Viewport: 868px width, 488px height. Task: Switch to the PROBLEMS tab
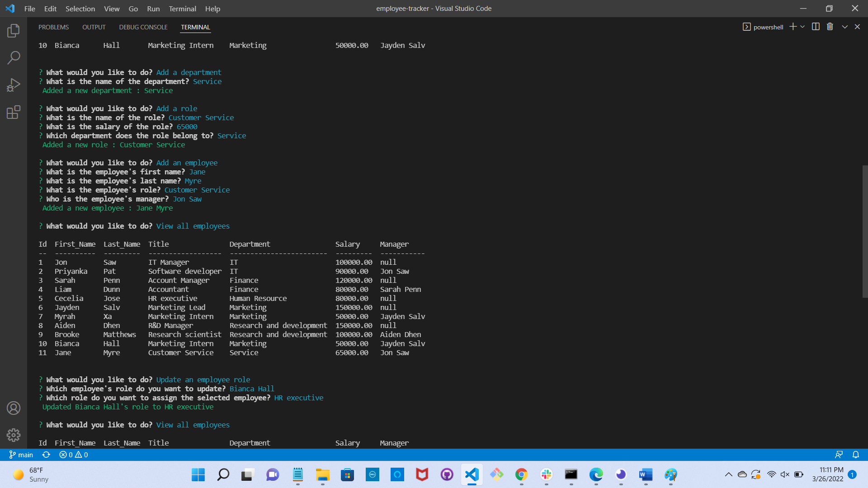tap(53, 27)
